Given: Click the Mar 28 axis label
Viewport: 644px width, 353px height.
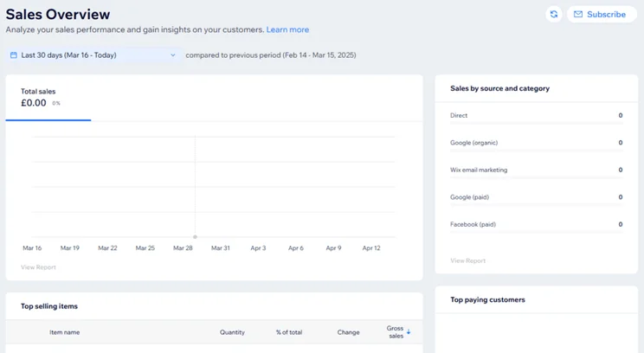Looking at the screenshot, I should tap(183, 248).
